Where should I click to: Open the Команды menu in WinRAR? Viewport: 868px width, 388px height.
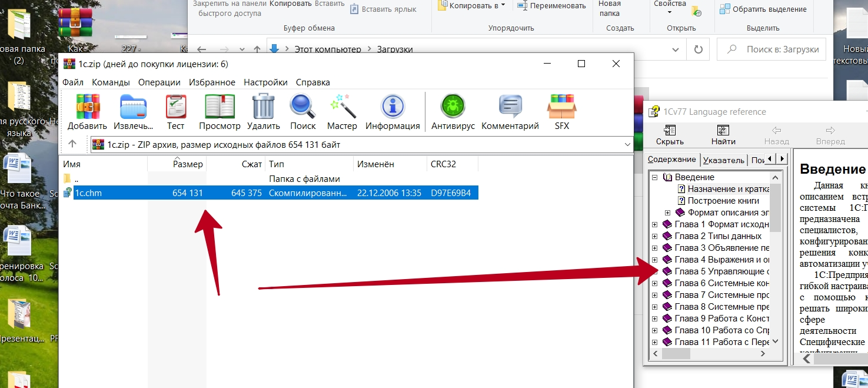pos(111,82)
